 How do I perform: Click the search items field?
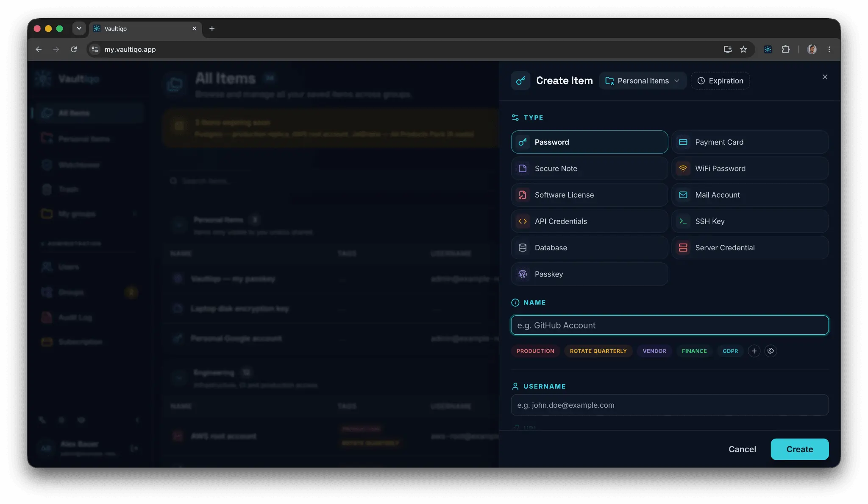[x=331, y=181]
